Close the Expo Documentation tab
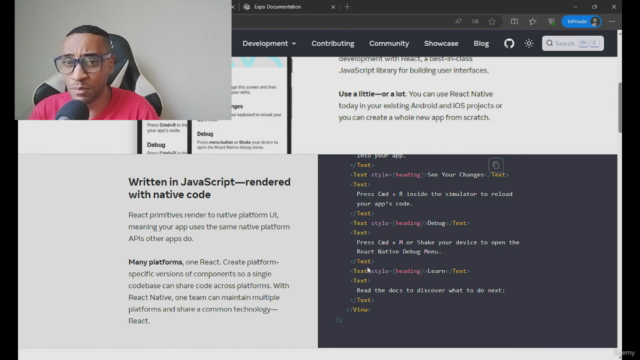 (333, 7)
